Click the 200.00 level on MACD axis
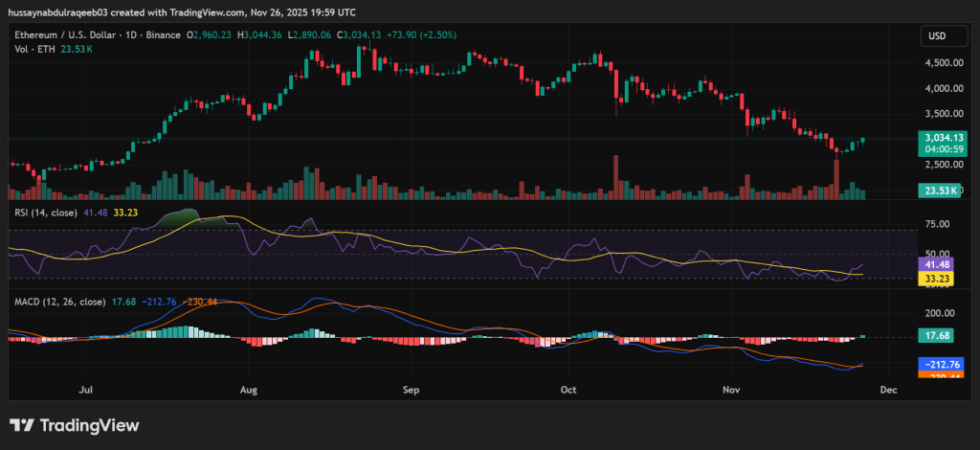Image resolution: width=980 pixels, height=450 pixels. [942, 313]
